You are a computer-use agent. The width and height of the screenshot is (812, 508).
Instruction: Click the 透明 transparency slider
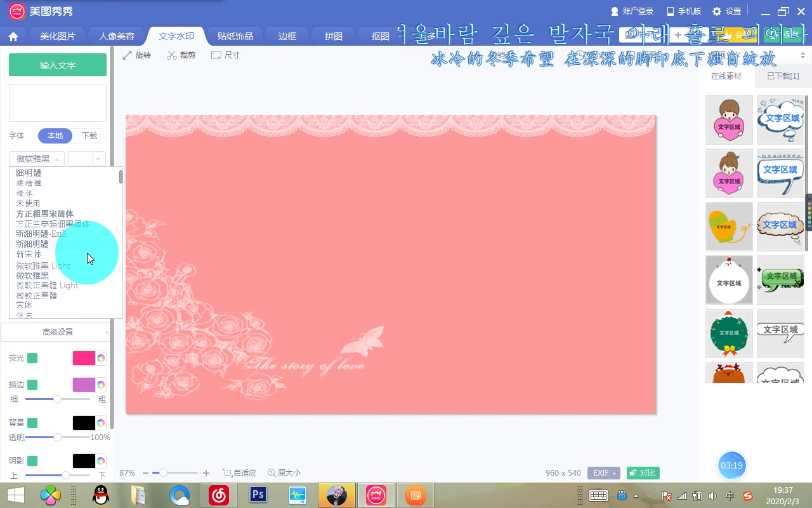[x=58, y=438]
